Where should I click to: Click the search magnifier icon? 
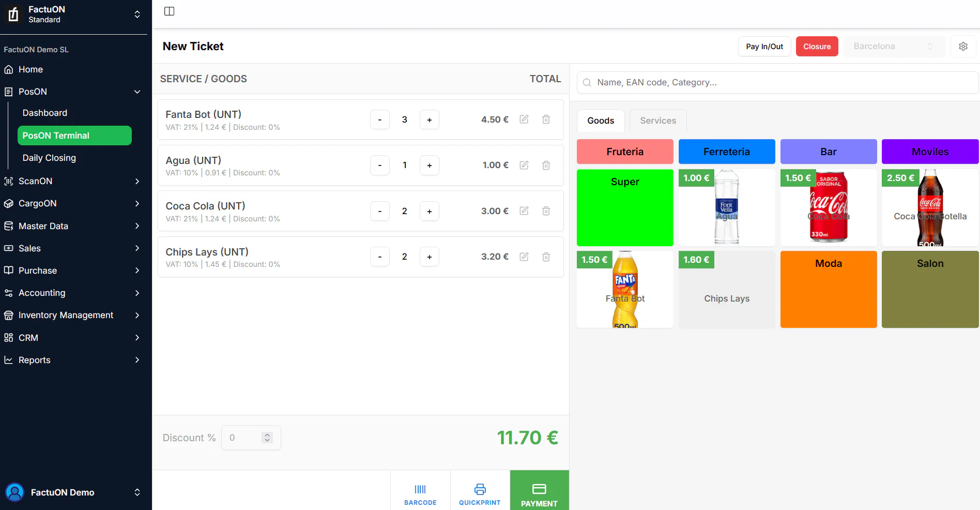tap(587, 83)
